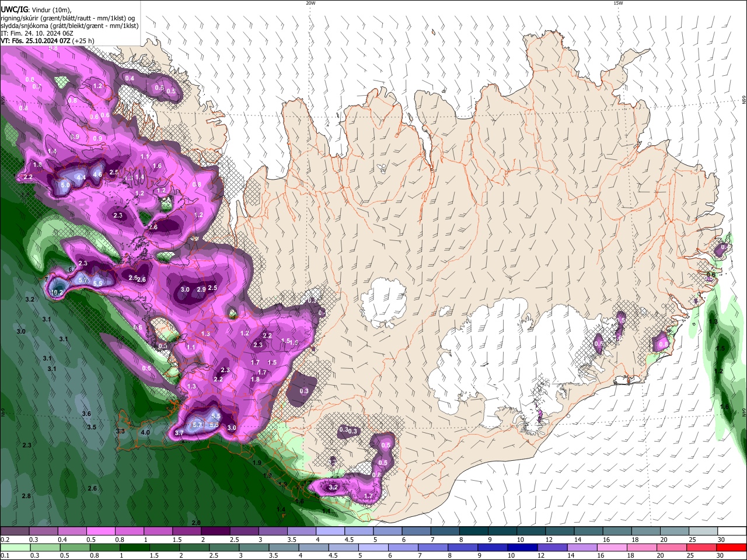Image resolution: width=747 pixels, height=560 pixels.
Task: Click the snow legend swatch between 4 and 4.5
Action: click(x=330, y=531)
